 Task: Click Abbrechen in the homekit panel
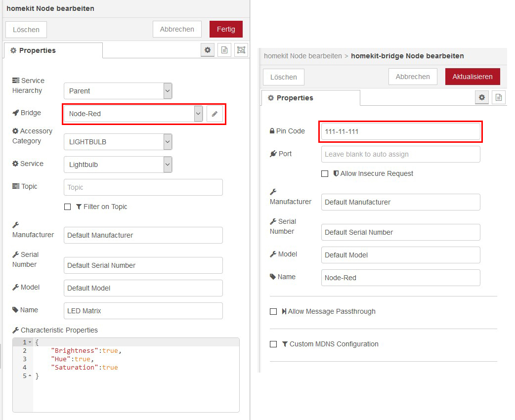pyautogui.click(x=177, y=29)
